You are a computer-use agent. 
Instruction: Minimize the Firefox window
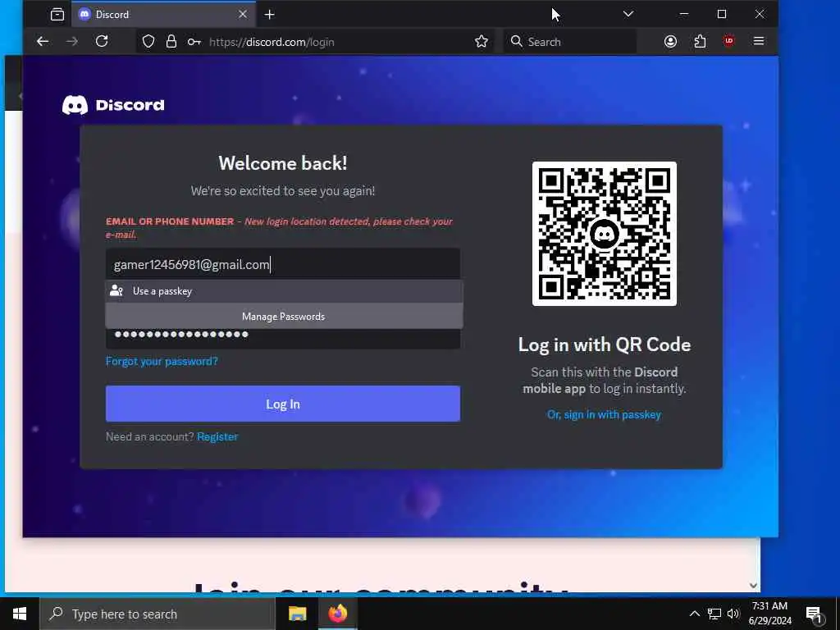(x=683, y=14)
